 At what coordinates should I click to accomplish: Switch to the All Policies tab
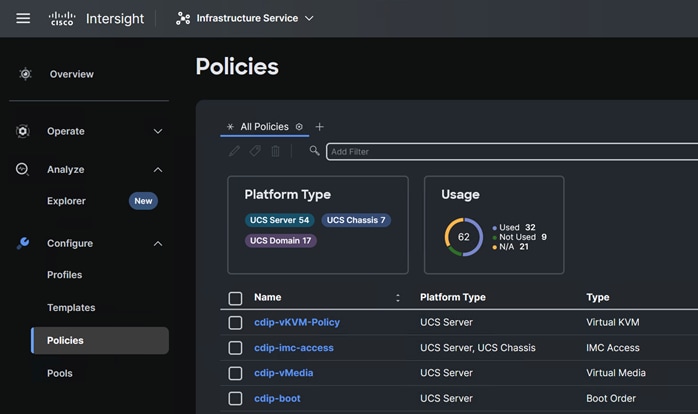click(x=264, y=127)
